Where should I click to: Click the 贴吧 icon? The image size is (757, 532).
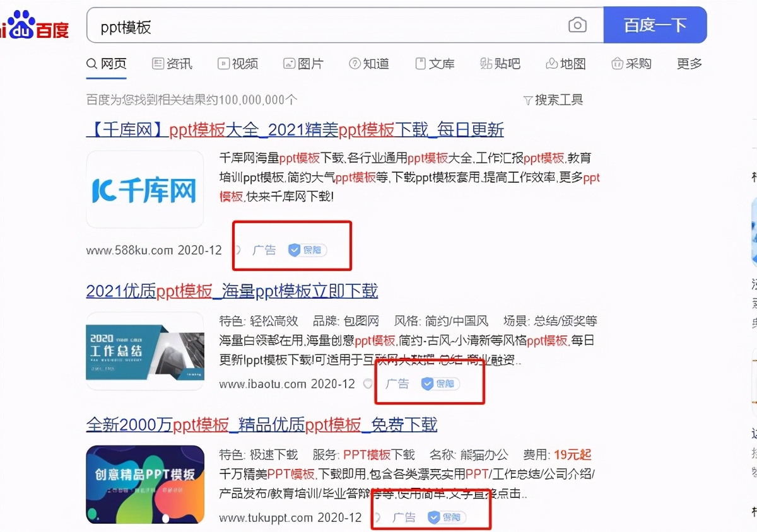coord(486,64)
